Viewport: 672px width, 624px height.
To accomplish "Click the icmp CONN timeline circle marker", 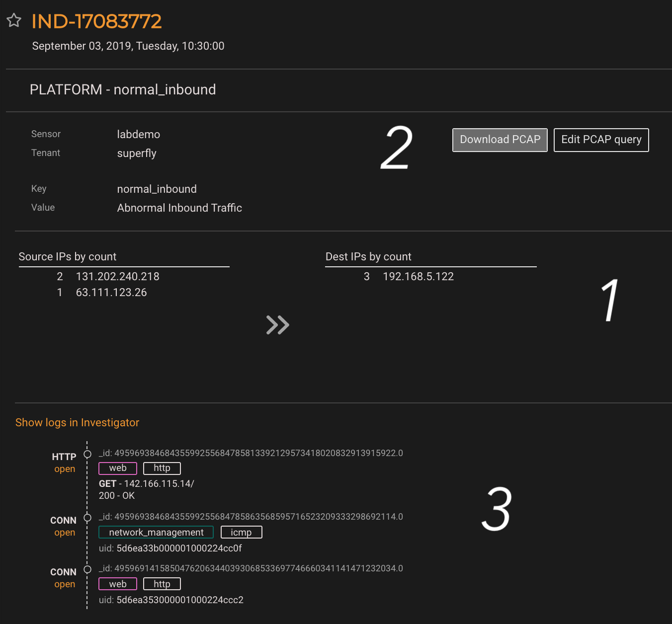I will pyautogui.click(x=87, y=518).
